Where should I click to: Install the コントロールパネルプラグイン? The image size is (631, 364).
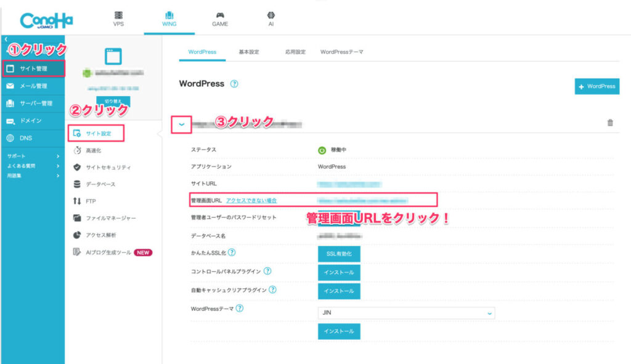point(339,272)
